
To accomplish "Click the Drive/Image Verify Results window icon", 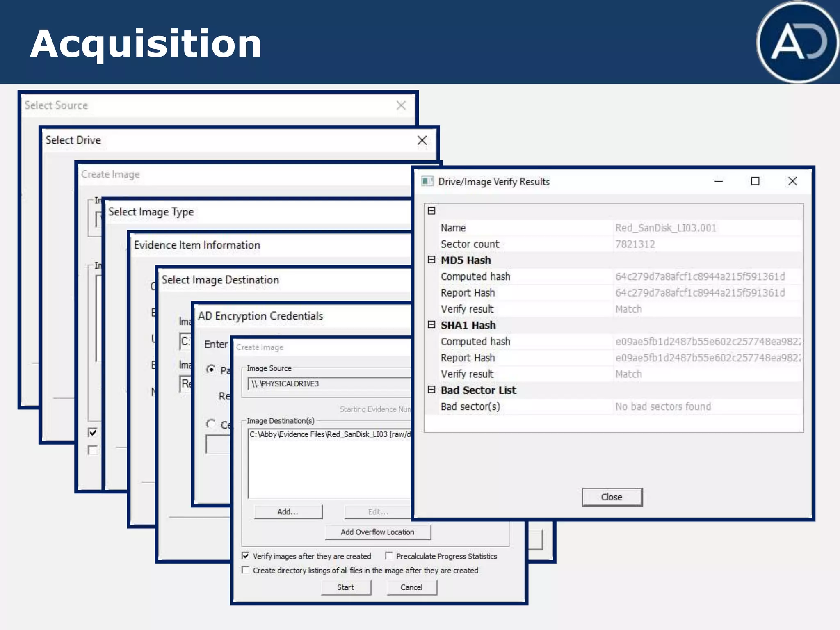I will 427,181.
